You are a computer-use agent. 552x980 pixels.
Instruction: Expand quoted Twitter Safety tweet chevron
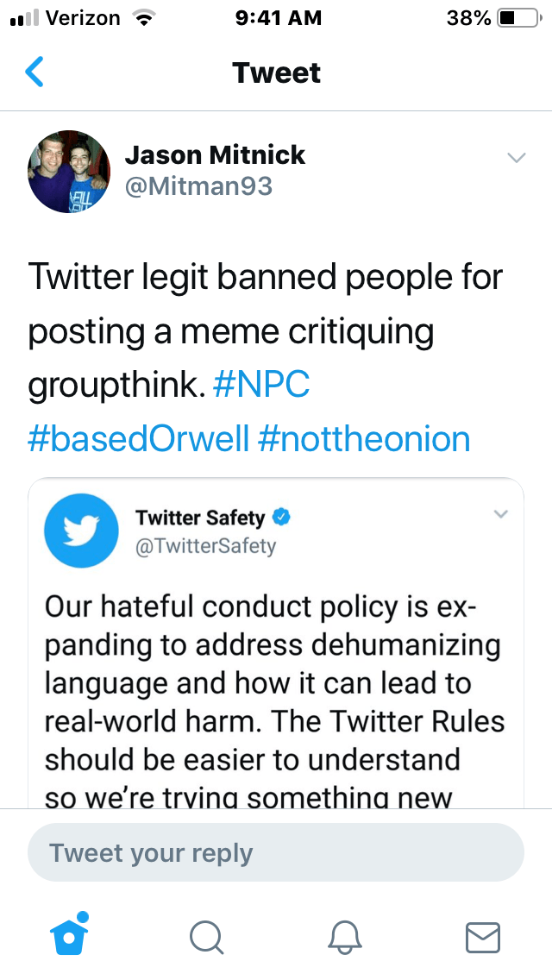tap(500, 515)
